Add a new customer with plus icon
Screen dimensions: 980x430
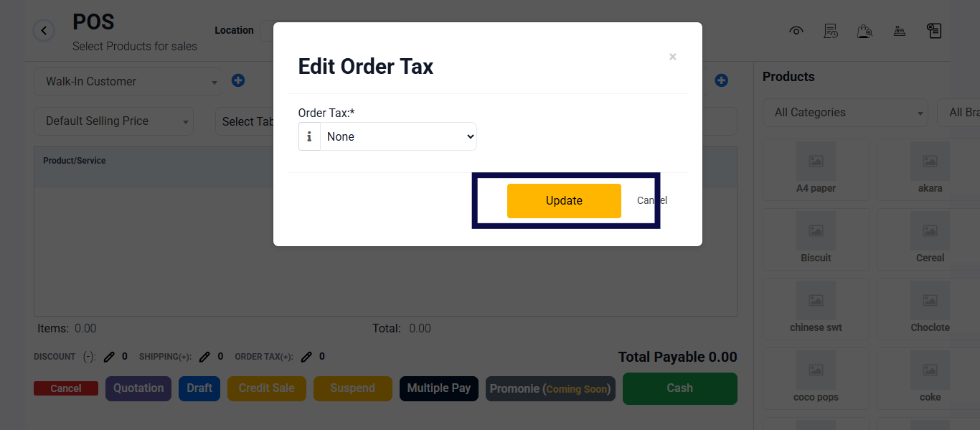point(238,81)
